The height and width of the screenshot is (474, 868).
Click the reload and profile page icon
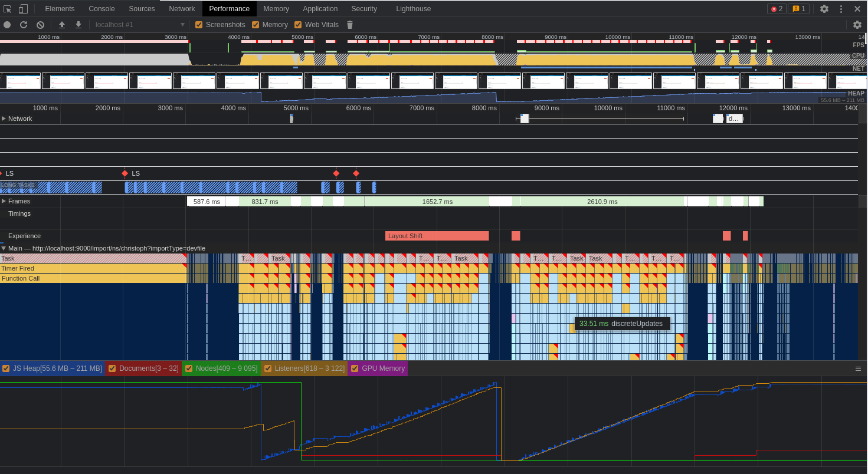pos(24,25)
